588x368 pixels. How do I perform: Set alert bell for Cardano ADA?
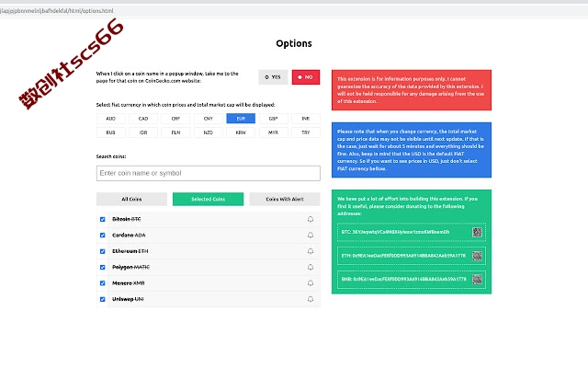click(x=311, y=236)
